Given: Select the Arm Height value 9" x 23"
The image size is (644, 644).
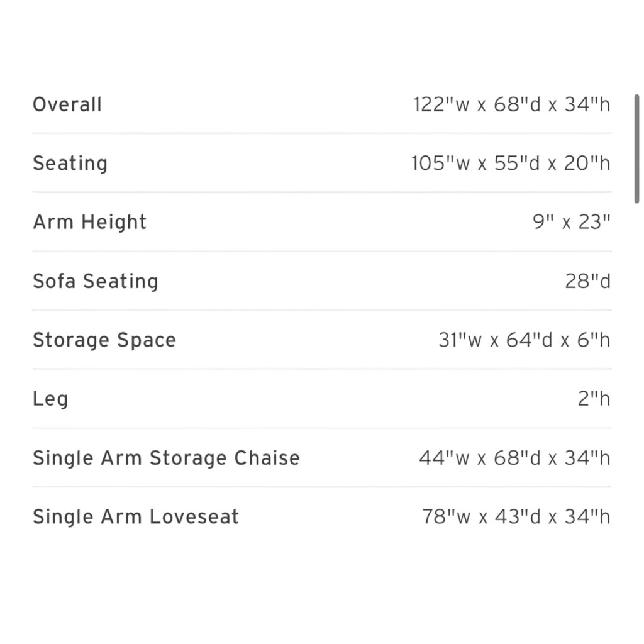Looking at the screenshot, I should (572, 222).
